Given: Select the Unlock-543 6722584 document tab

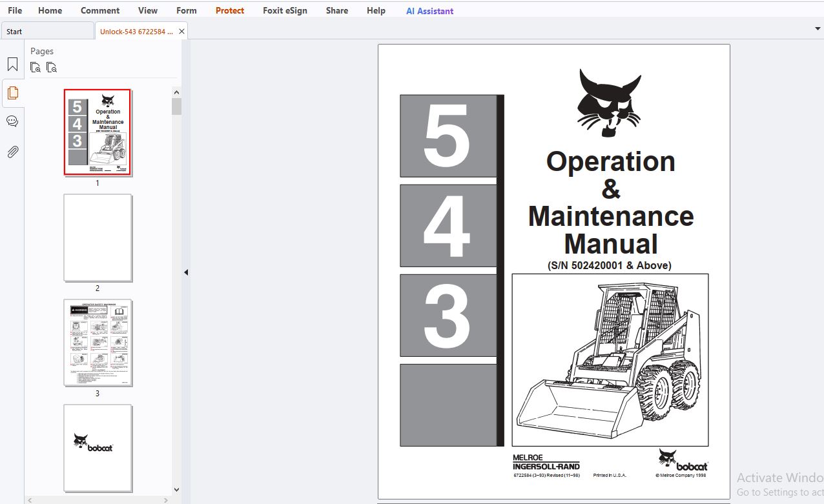Looking at the screenshot, I should (136, 31).
